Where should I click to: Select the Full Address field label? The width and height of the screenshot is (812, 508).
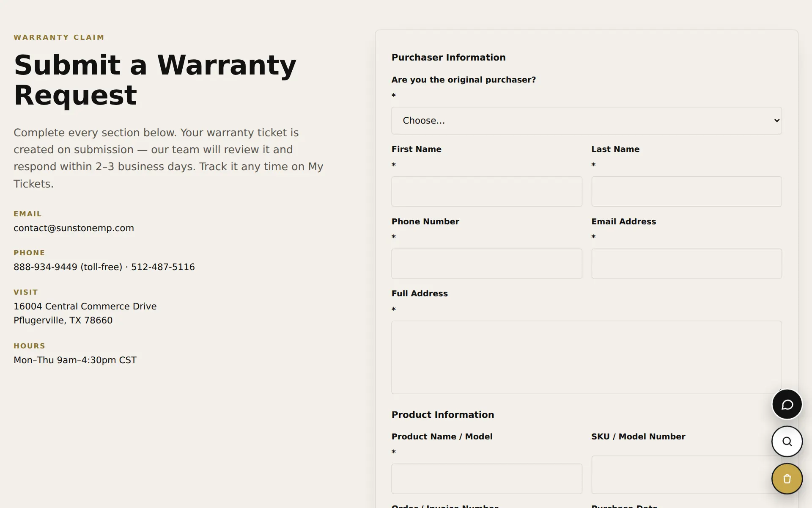pyautogui.click(x=420, y=294)
